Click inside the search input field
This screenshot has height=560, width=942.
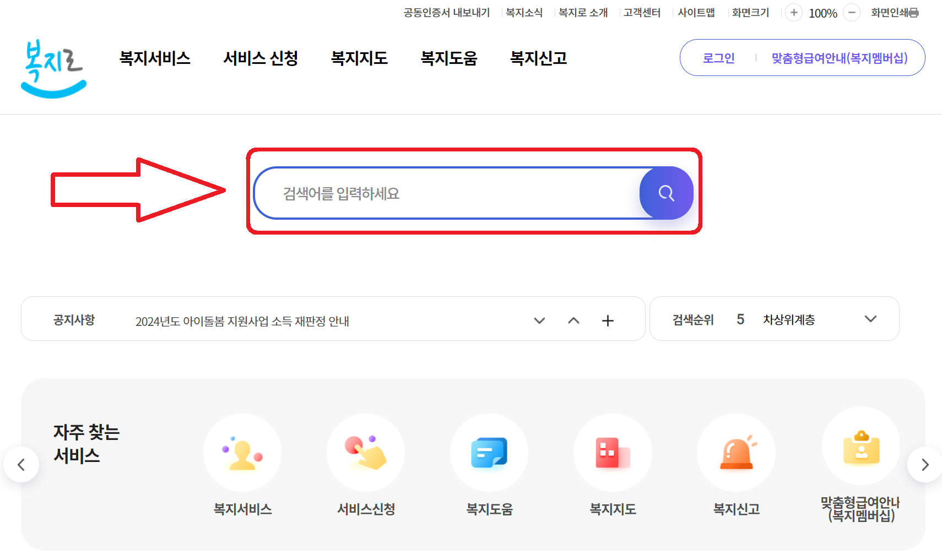441,193
